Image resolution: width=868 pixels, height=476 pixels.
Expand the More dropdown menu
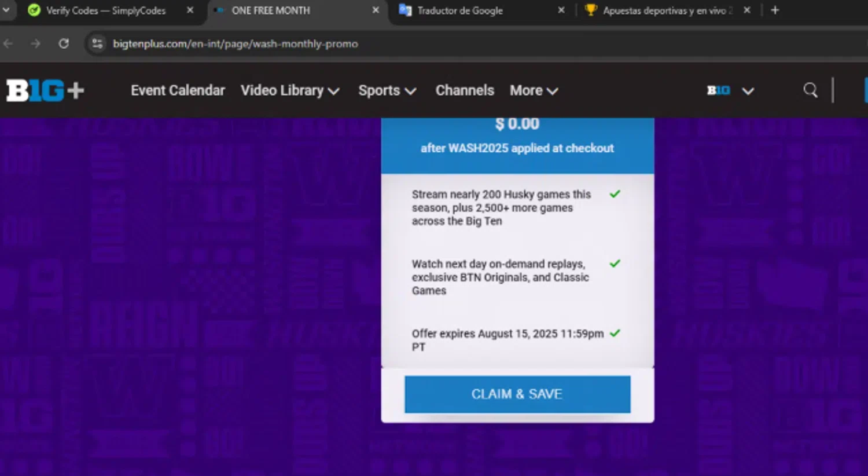534,90
